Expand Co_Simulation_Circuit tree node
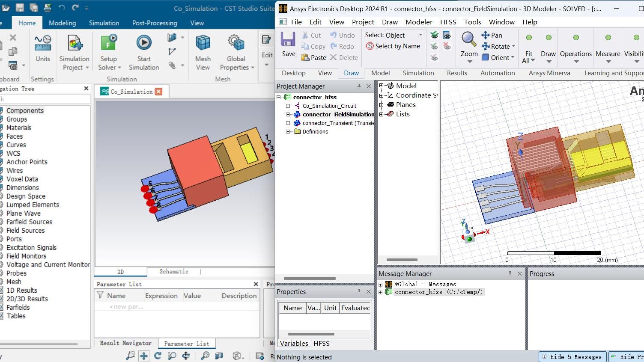This screenshot has height=362, width=644. point(288,106)
